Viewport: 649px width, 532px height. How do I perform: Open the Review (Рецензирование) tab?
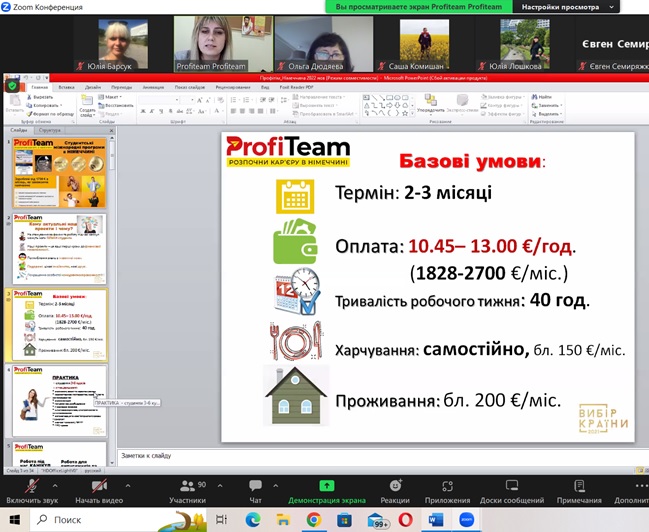[x=233, y=87]
